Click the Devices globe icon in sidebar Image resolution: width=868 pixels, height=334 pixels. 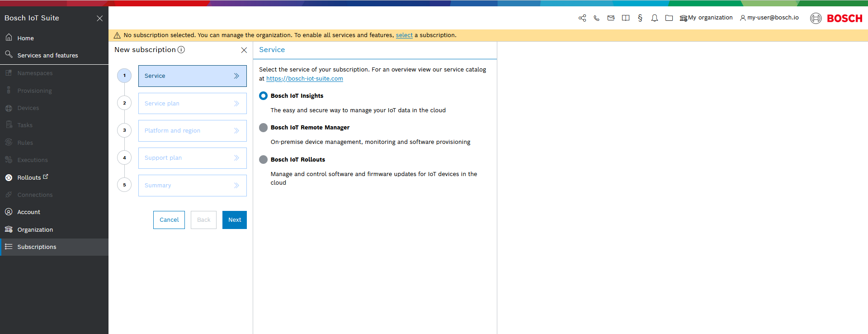[x=9, y=108]
